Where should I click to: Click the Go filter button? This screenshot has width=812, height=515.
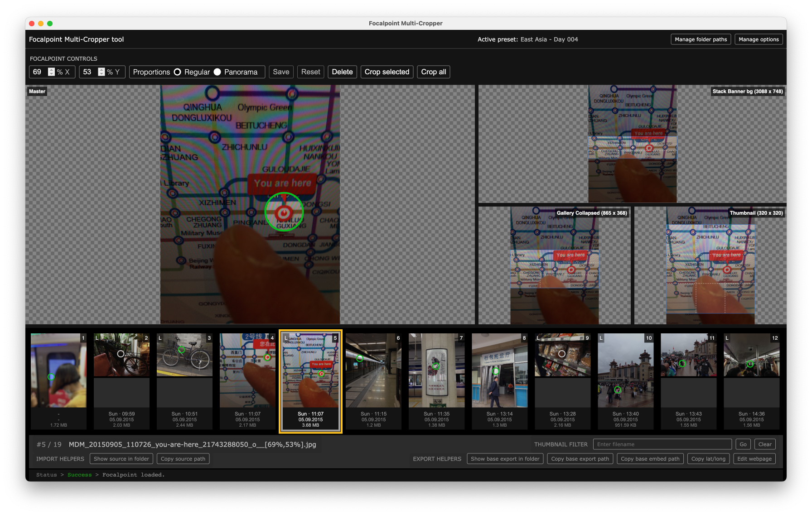pos(743,444)
